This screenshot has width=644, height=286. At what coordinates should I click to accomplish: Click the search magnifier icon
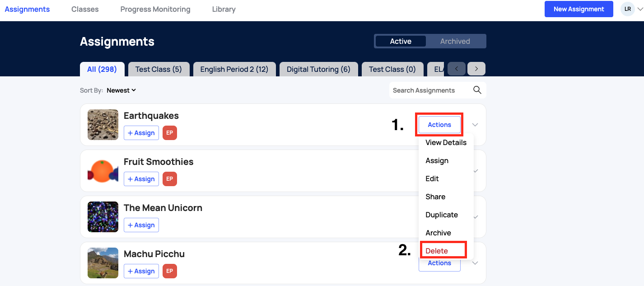(477, 90)
